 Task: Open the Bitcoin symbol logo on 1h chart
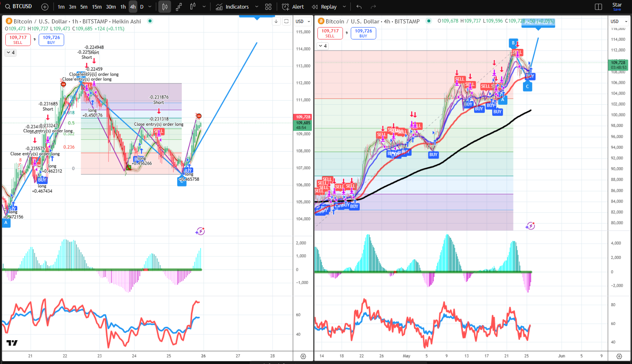[9, 21]
